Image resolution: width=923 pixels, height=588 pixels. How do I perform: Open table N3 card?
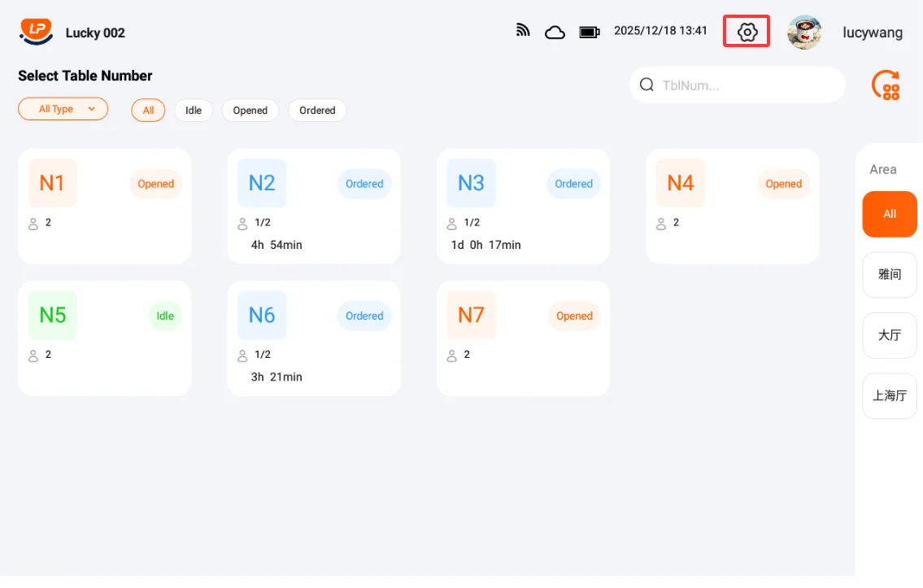524,206
